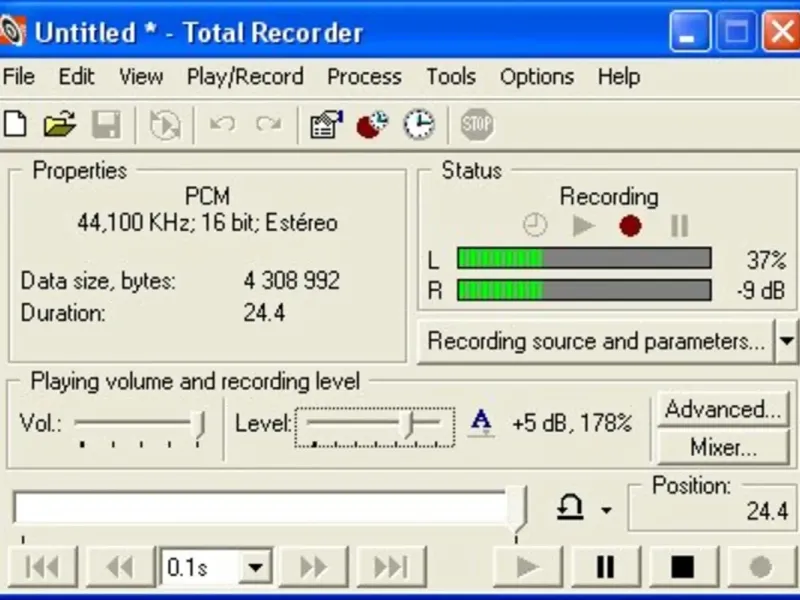This screenshot has height=600, width=800.
Task: Click the Redo arrow icon
Action: point(269,124)
